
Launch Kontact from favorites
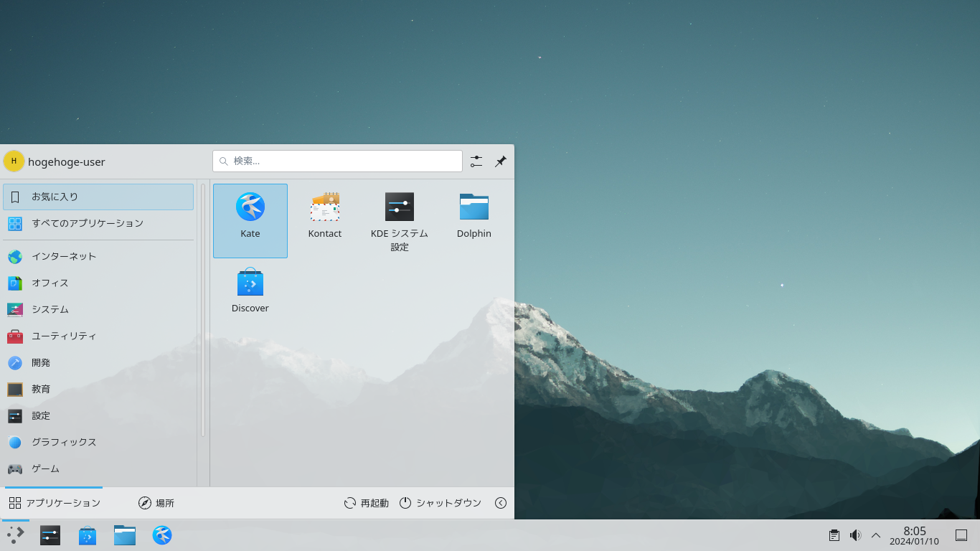click(325, 221)
